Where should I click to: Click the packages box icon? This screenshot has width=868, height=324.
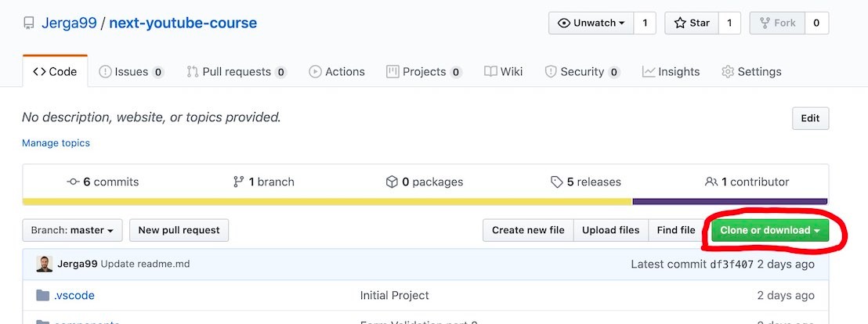(392, 182)
